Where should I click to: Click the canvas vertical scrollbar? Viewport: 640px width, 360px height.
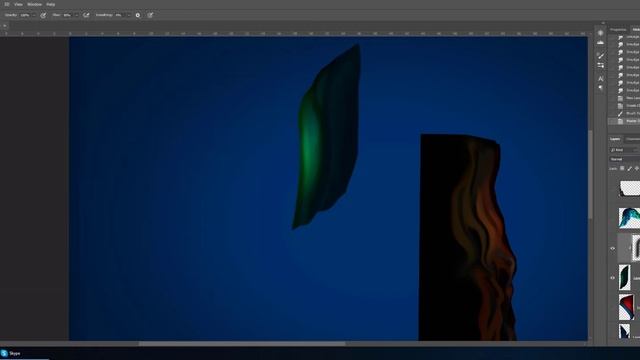click(x=591, y=174)
